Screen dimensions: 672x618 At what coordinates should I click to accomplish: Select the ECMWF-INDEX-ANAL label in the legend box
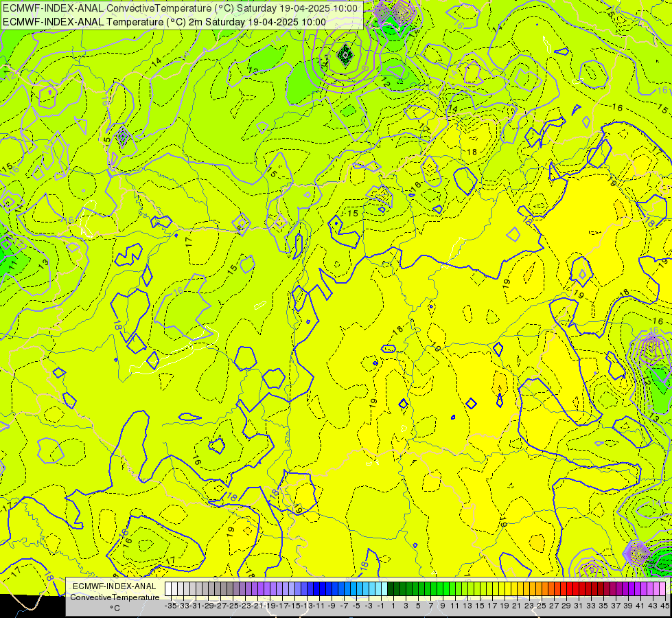(x=115, y=586)
